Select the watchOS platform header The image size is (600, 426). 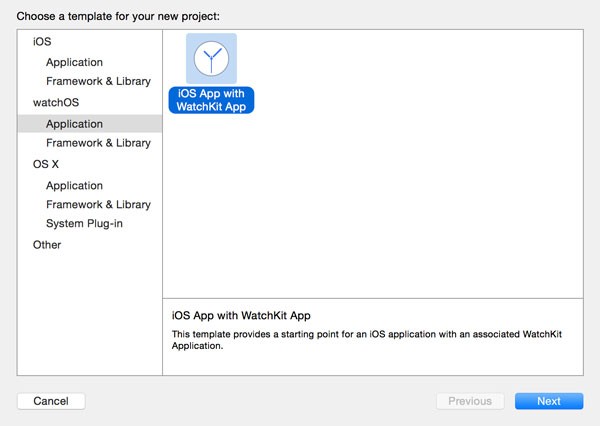click(56, 103)
